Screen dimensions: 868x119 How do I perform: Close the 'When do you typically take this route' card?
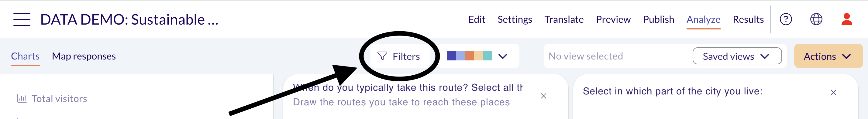click(543, 96)
